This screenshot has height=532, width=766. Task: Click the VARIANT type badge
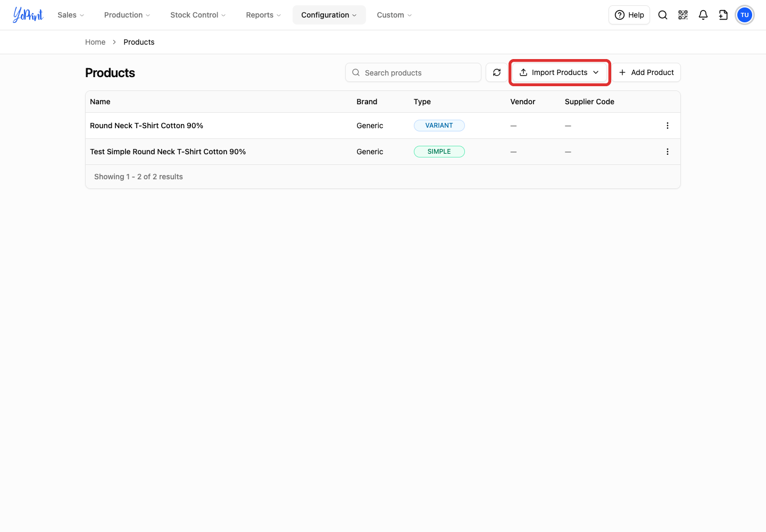pyautogui.click(x=439, y=126)
